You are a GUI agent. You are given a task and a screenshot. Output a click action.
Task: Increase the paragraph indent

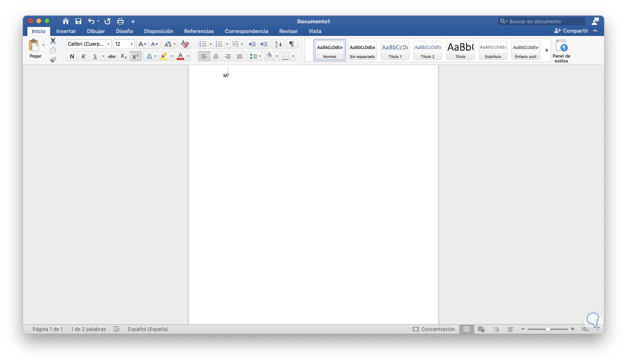264,44
